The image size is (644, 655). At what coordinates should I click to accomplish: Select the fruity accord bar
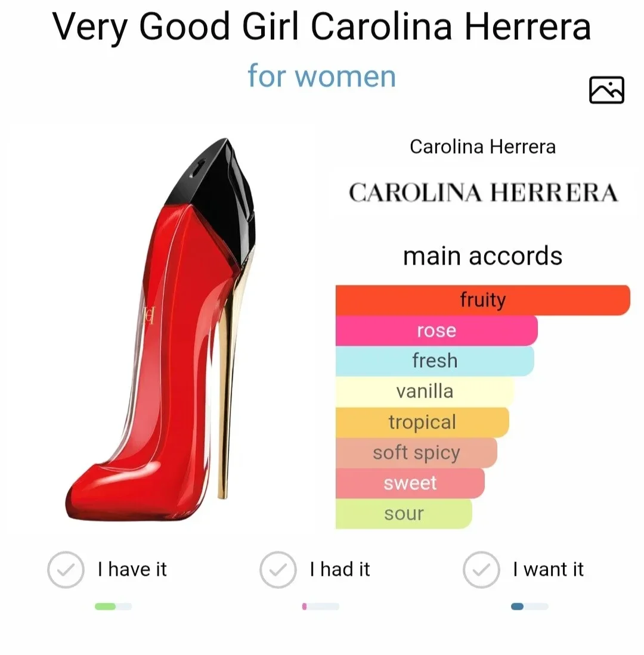(x=482, y=300)
